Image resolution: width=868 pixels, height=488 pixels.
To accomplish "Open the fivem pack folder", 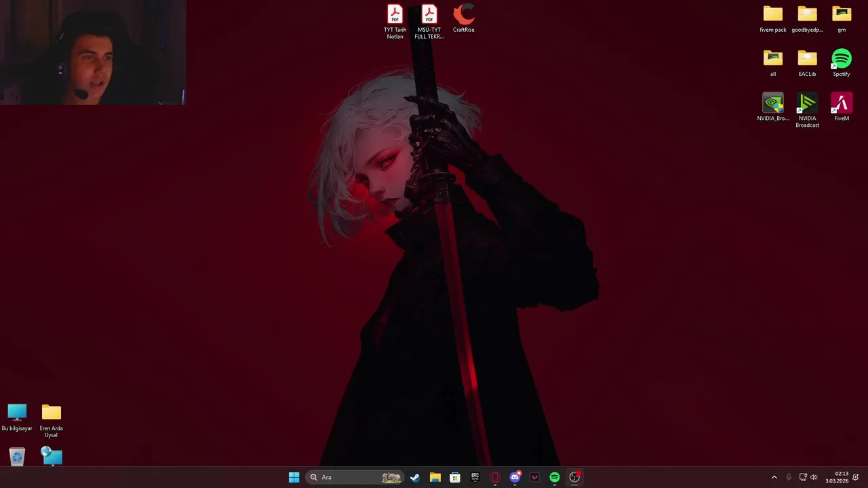I will (772, 19).
